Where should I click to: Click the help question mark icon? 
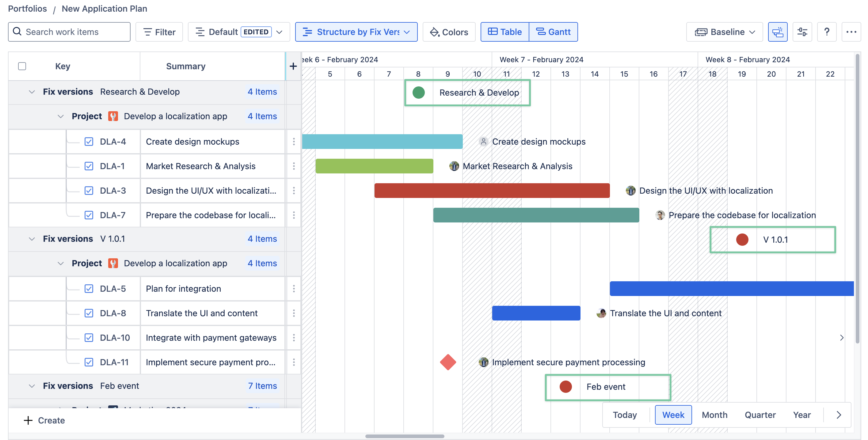[826, 32]
